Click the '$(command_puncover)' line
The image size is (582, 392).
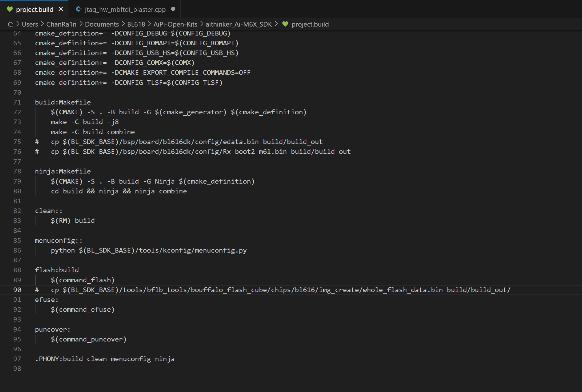[x=89, y=339]
